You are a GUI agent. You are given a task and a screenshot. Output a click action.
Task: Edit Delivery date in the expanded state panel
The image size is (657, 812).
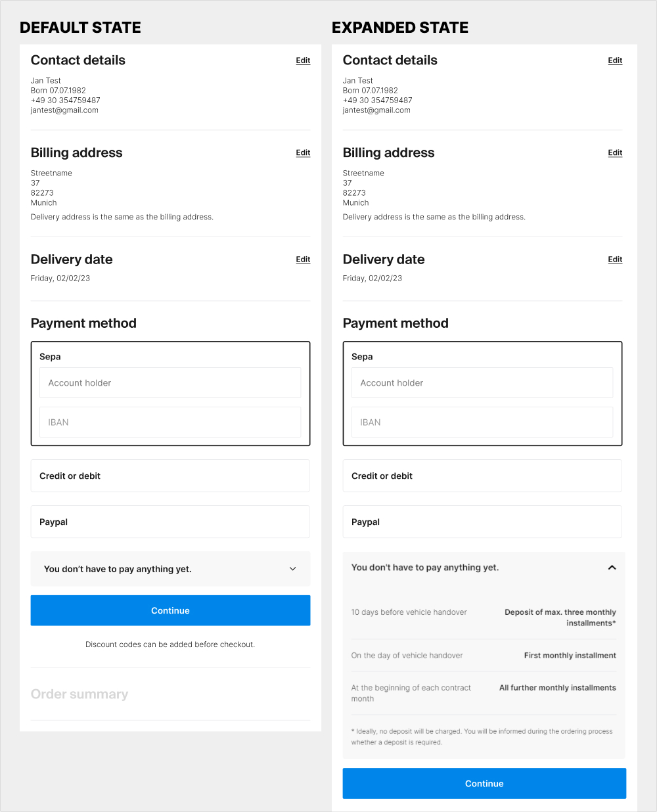(x=615, y=259)
